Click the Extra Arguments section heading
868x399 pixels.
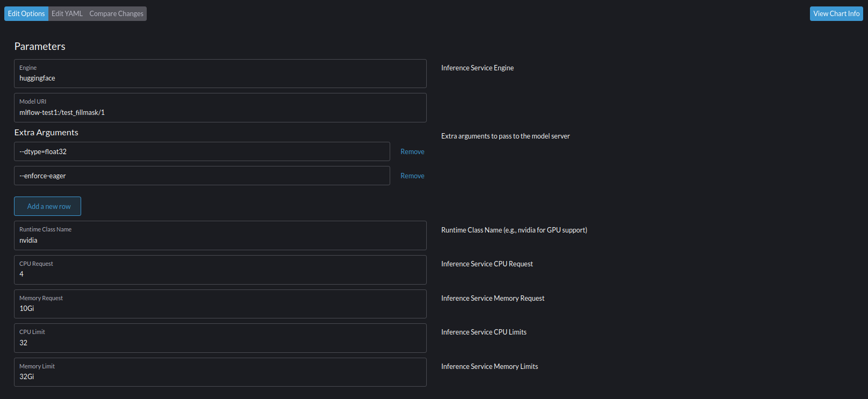point(46,133)
